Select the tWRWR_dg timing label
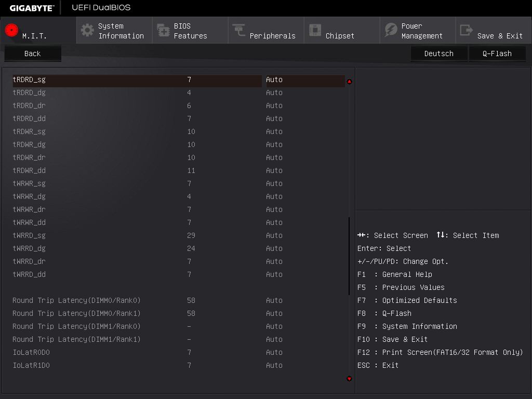 29,196
